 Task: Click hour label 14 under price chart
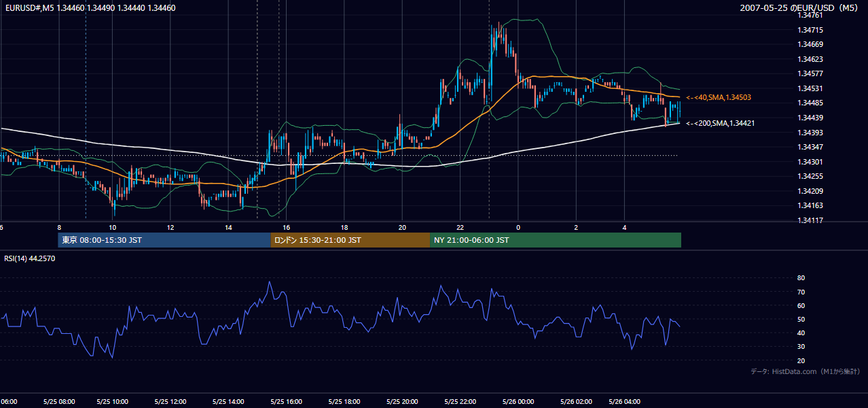228,227
